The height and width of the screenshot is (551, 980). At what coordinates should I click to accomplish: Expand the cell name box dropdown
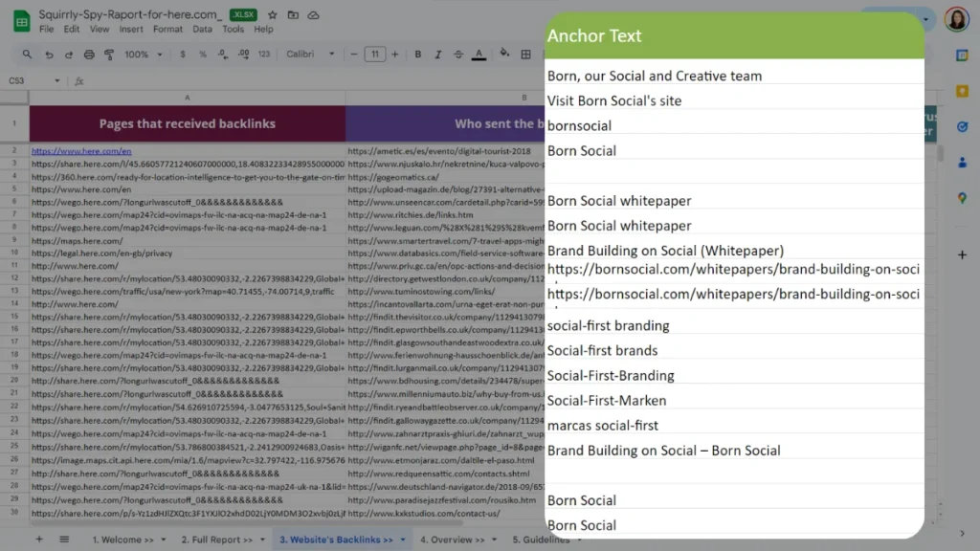pyautogui.click(x=56, y=81)
